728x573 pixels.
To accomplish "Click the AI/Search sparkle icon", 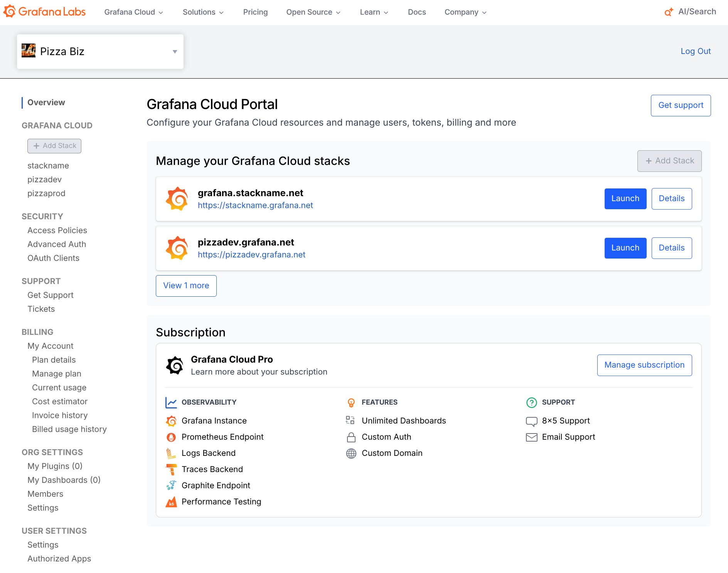I will point(669,12).
